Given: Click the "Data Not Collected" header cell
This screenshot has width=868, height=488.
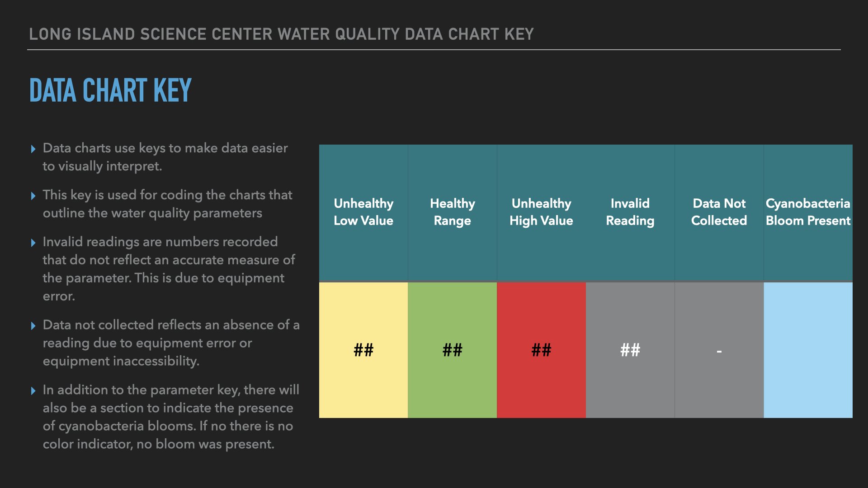Looking at the screenshot, I should (x=719, y=212).
